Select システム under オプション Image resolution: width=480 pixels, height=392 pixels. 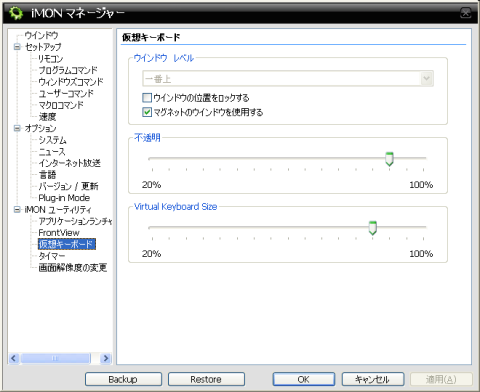click(x=52, y=140)
